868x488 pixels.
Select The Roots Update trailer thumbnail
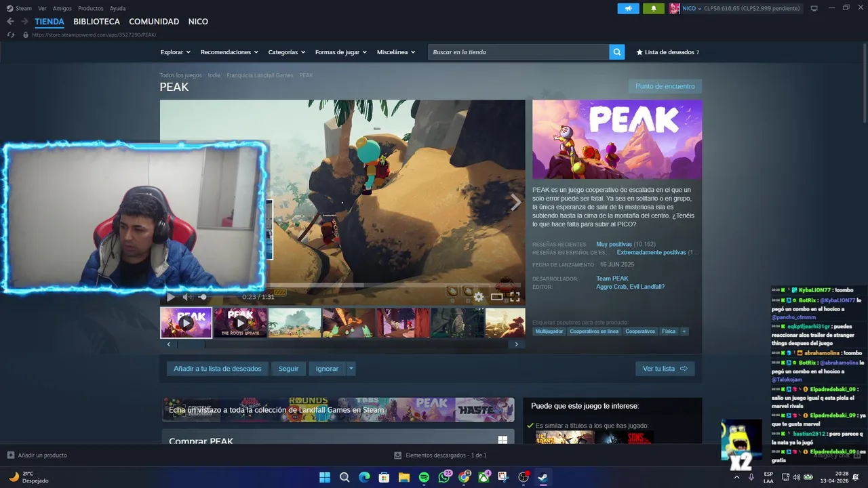pyautogui.click(x=240, y=323)
